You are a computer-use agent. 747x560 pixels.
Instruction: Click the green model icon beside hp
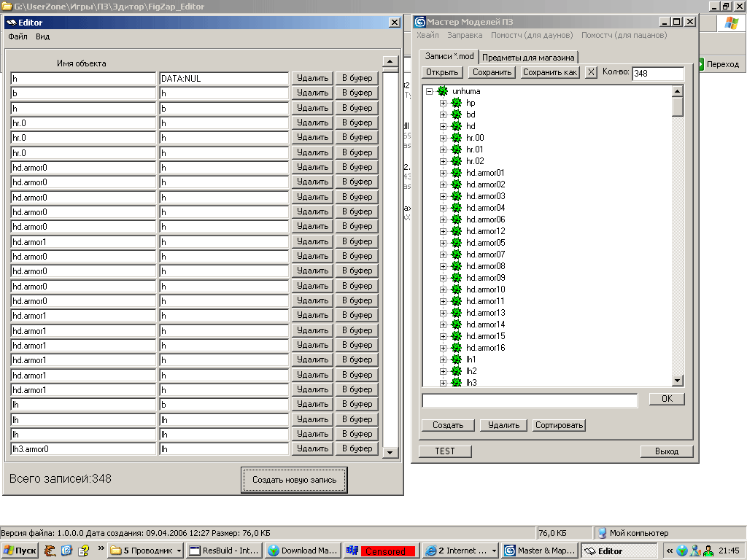coord(457,103)
